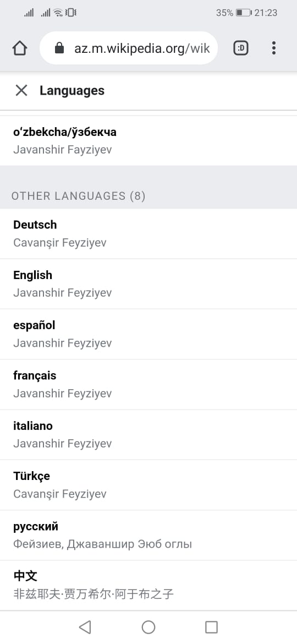Image resolution: width=297 pixels, height=644 pixels.
Task: Open recent apps square button
Action: pyautogui.click(x=211, y=627)
